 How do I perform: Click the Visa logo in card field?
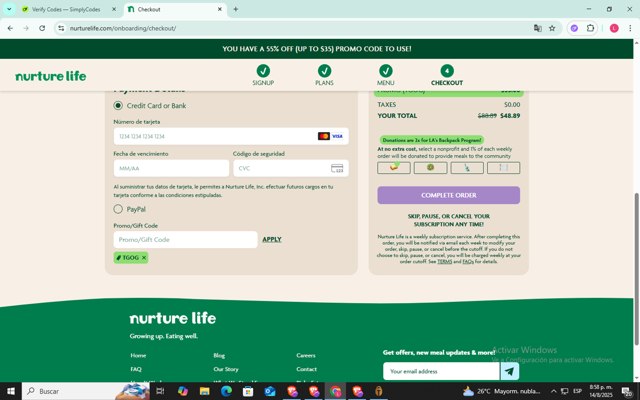(x=337, y=136)
